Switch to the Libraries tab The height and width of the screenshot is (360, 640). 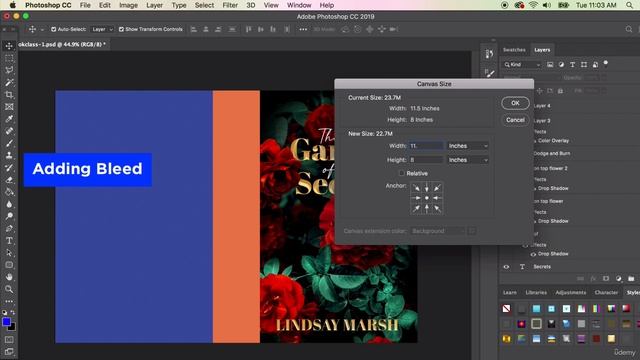pyautogui.click(x=536, y=293)
